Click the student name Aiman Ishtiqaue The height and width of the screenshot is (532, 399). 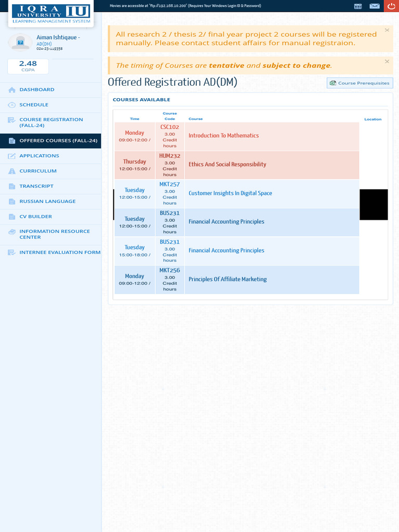click(58, 37)
